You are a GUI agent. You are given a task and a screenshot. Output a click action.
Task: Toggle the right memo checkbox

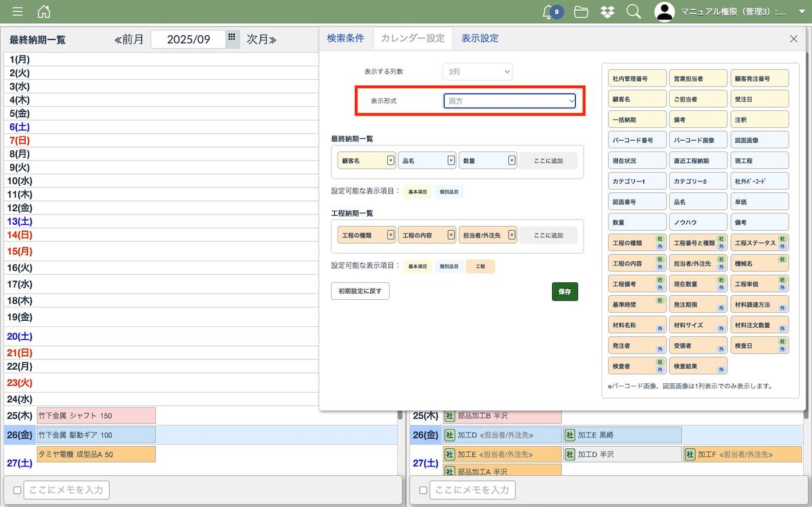tap(423, 490)
